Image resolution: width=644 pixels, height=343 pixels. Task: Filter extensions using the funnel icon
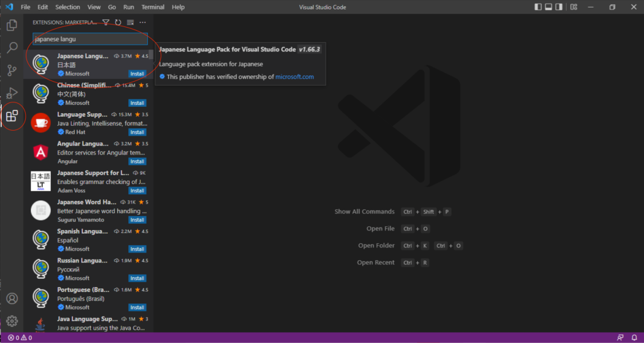tap(106, 22)
